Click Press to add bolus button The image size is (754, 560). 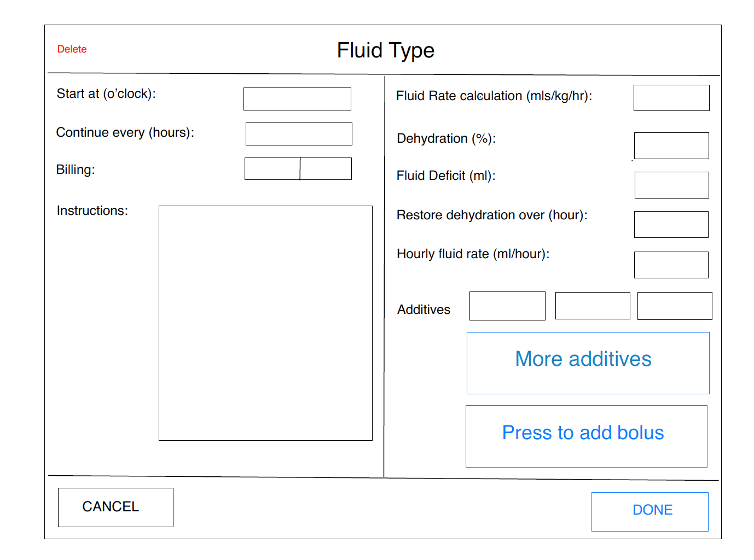[x=586, y=436]
